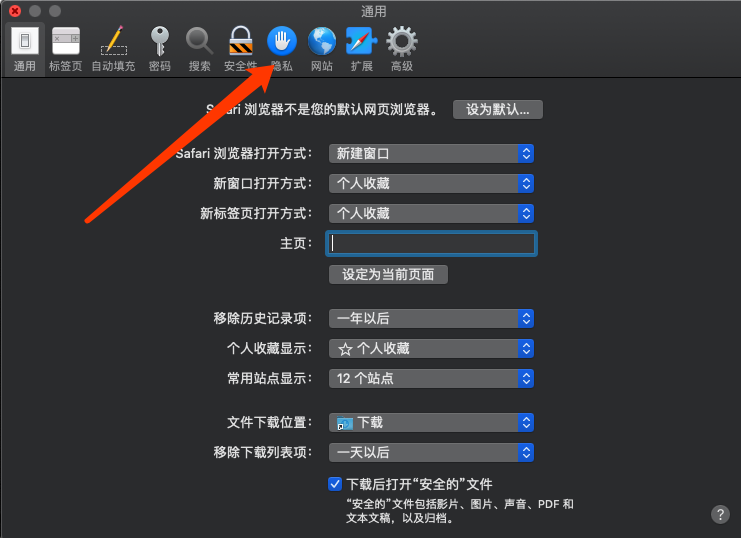741x538 pixels.
Task: Open the 标签页 (Tabs) preferences pane
Action: click(66, 49)
